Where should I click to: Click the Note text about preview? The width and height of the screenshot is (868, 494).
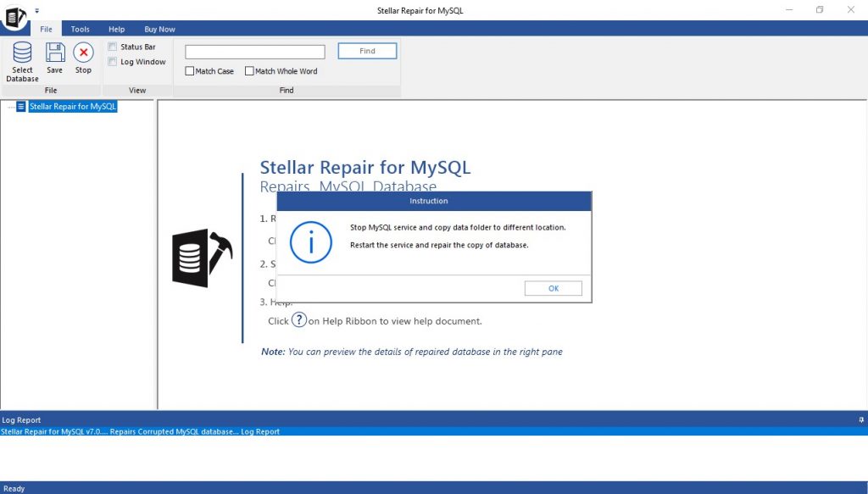pyautogui.click(x=412, y=352)
